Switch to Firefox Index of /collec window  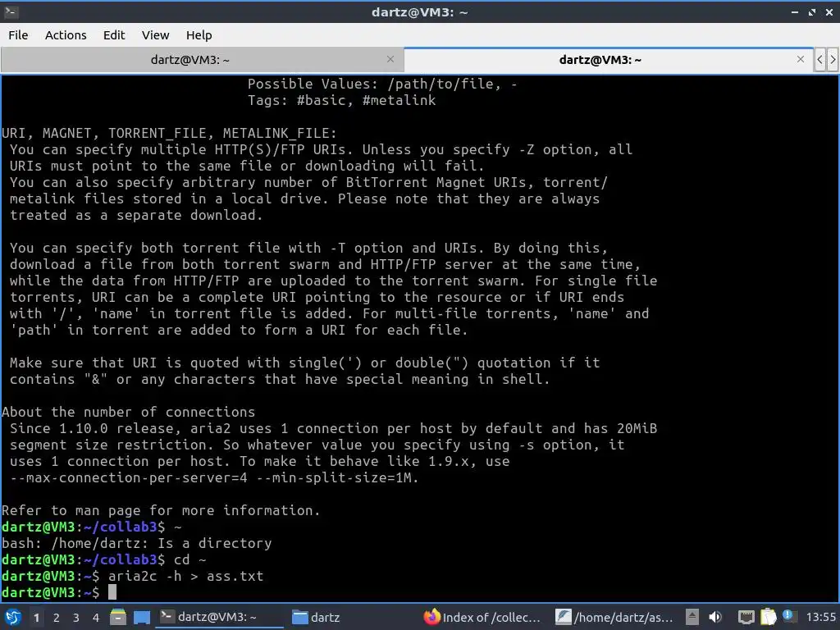click(x=481, y=617)
